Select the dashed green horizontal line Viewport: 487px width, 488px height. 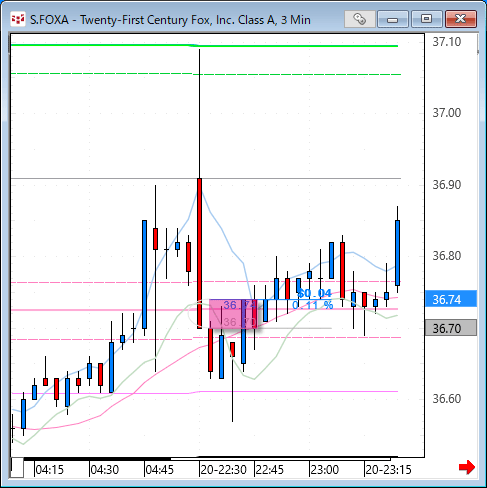pos(206,74)
